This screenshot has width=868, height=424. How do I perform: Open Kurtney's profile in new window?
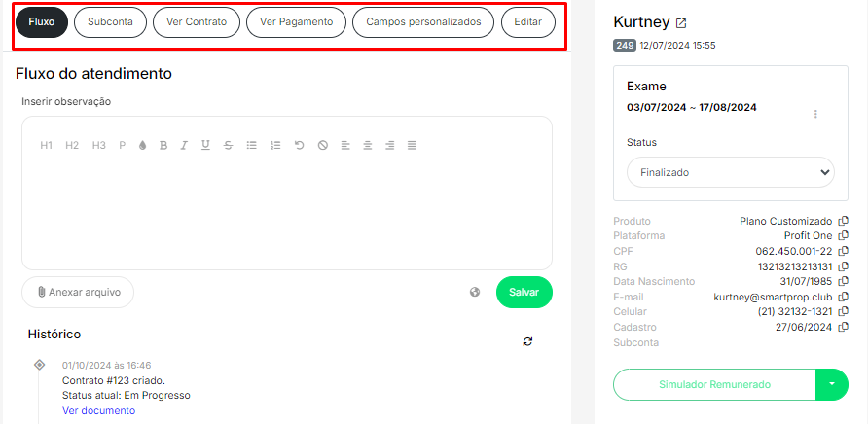pyautogui.click(x=681, y=23)
